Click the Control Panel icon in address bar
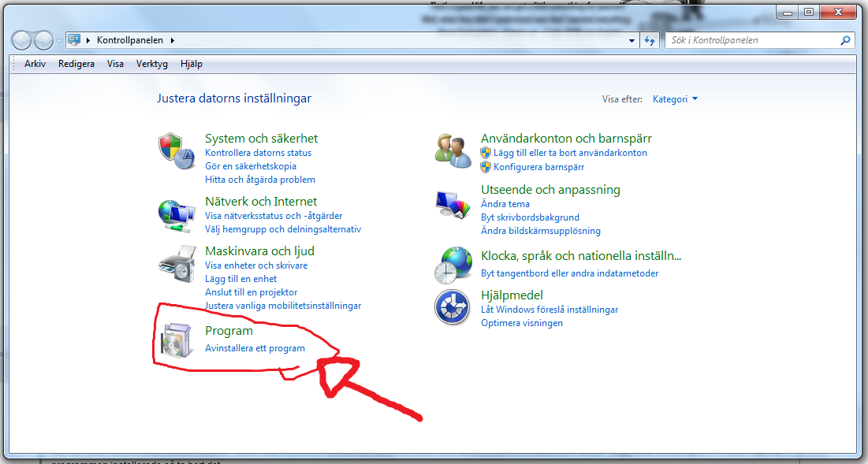 (74, 40)
